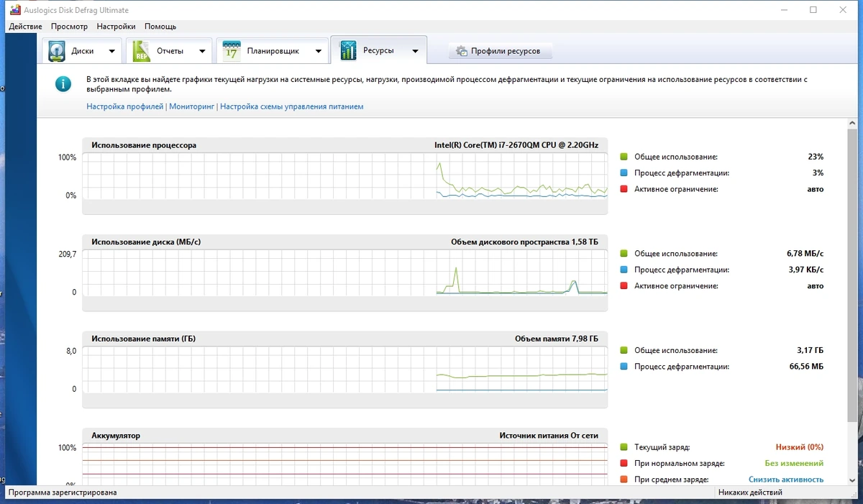Switch to the Отчеты tab
The image size is (863, 504).
pos(169,51)
